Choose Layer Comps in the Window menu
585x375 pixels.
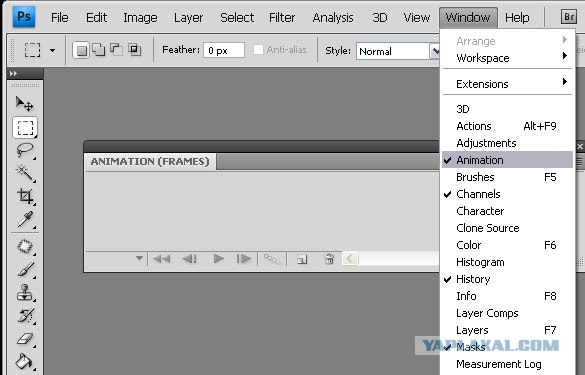click(x=507, y=313)
